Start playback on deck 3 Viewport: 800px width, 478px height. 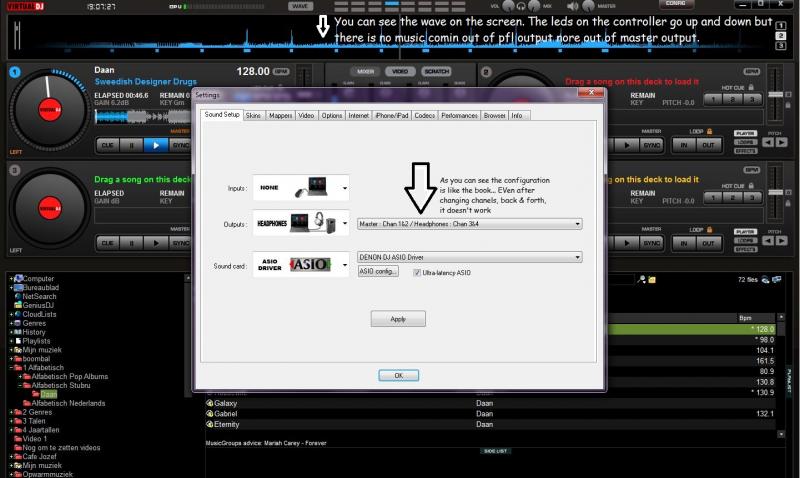[156, 243]
